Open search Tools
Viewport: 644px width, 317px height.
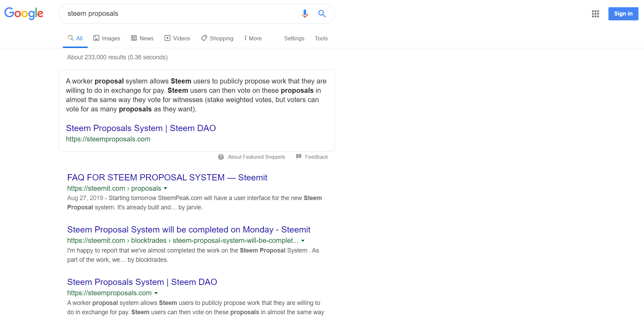pyautogui.click(x=321, y=38)
